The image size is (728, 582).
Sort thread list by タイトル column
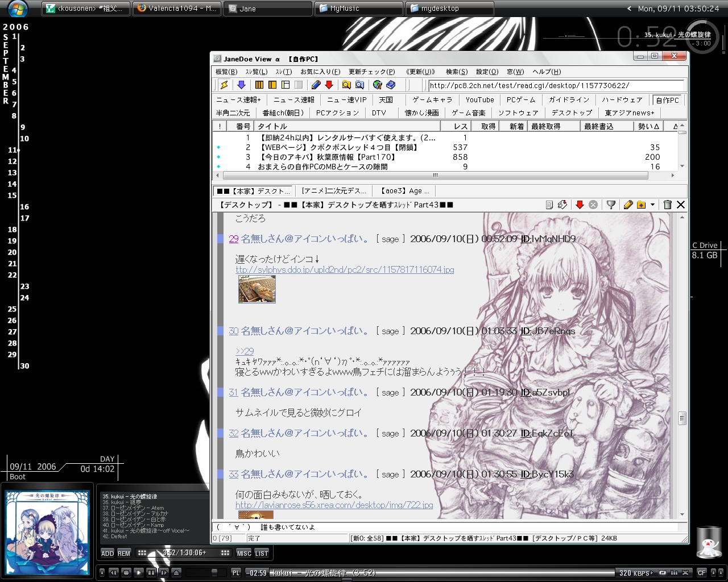(347, 126)
